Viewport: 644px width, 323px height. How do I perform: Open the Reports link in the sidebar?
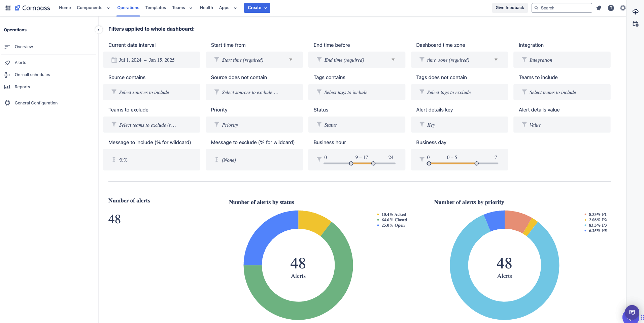tap(22, 87)
